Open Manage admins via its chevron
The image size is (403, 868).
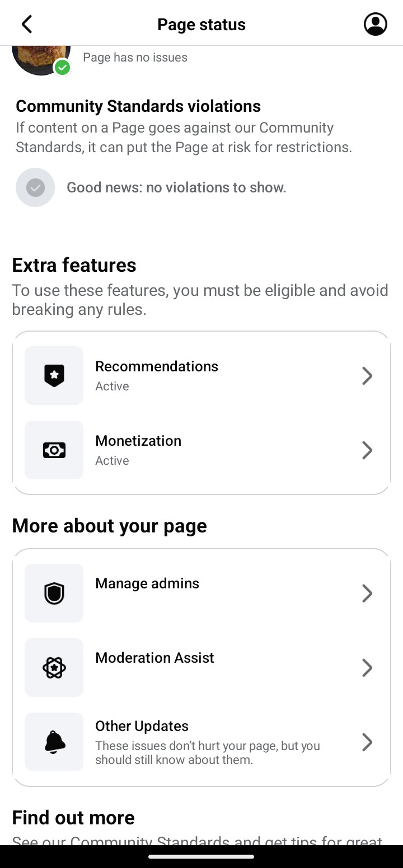[x=367, y=593]
